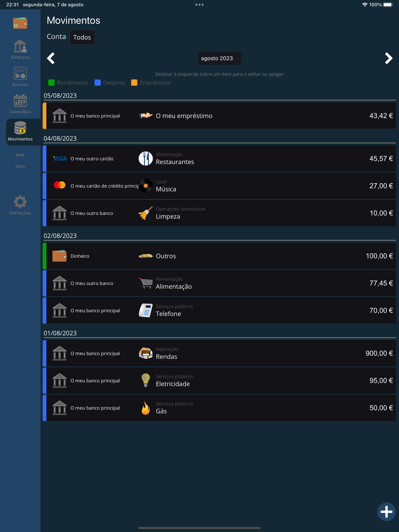The width and height of the screenshot is (399, 532).
Task: Click the Dinheiro wallet icon
Action: [x=59, y=256]
